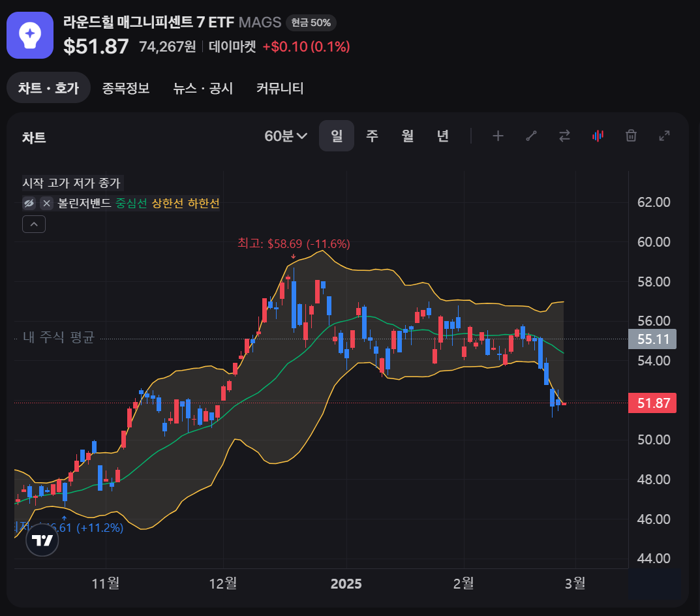Delete drawings with the trash icon

(x=631, y=136)
